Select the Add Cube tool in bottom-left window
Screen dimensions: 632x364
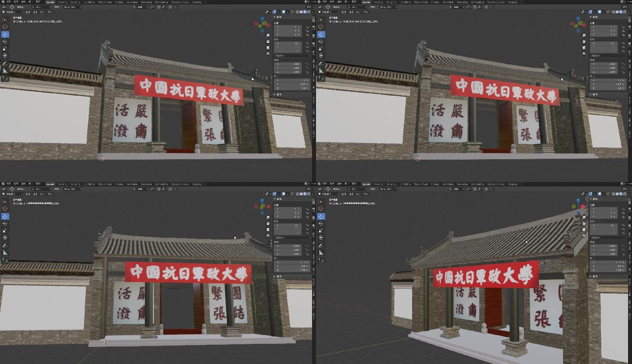5,261
